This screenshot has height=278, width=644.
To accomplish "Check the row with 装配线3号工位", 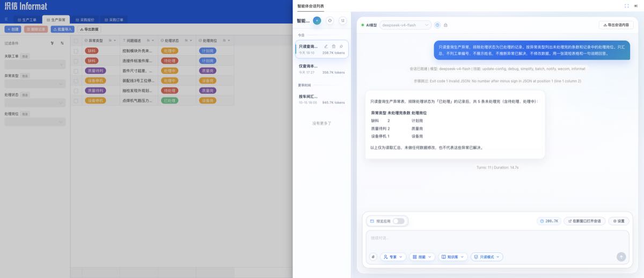I will 76,81.
